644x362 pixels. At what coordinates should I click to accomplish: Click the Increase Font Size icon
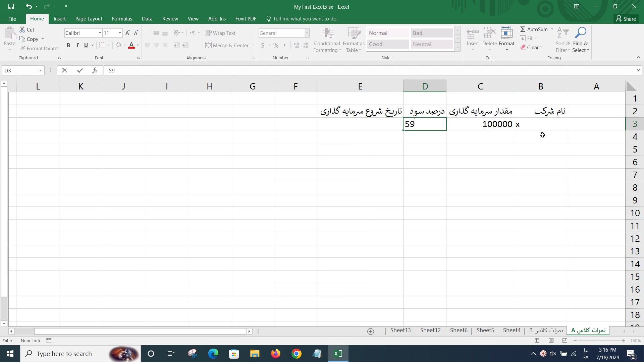(127, 33)
